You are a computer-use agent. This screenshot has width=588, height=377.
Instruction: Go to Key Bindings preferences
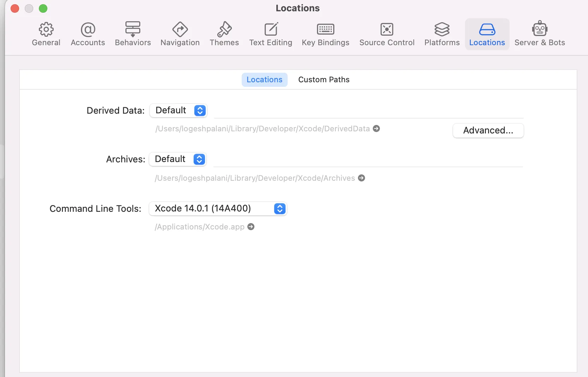325,34
